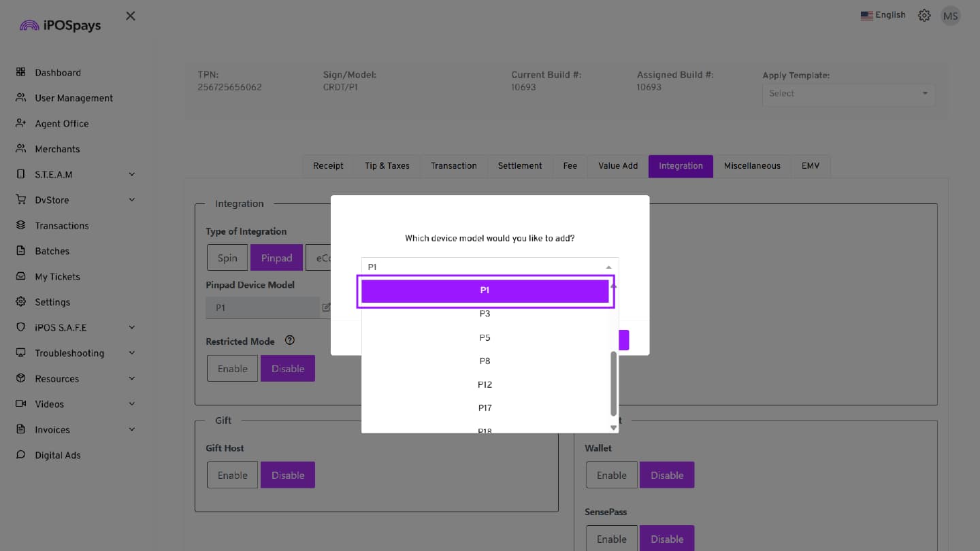Switch to the Miscellaneous tab
This screenshot has width=980, height=551.
[x=752, y=166]
